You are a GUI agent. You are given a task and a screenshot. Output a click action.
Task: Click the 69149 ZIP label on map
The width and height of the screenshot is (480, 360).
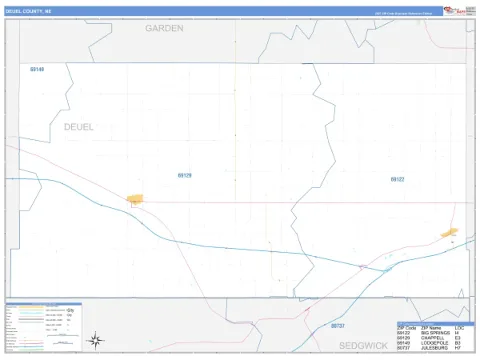tap(37, 69)
